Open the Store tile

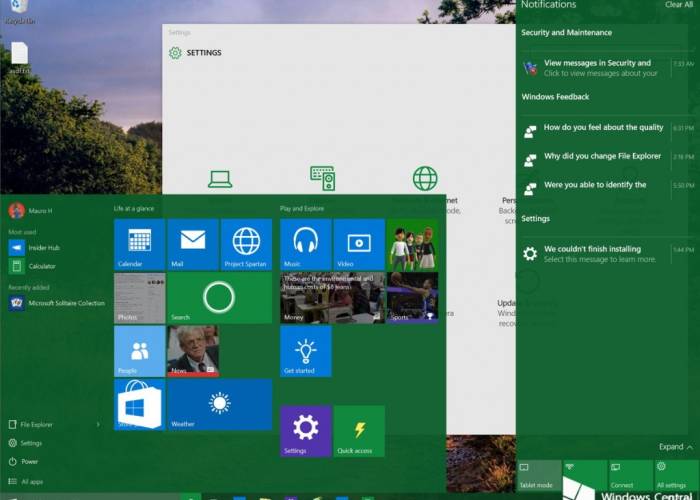point(139,404)
